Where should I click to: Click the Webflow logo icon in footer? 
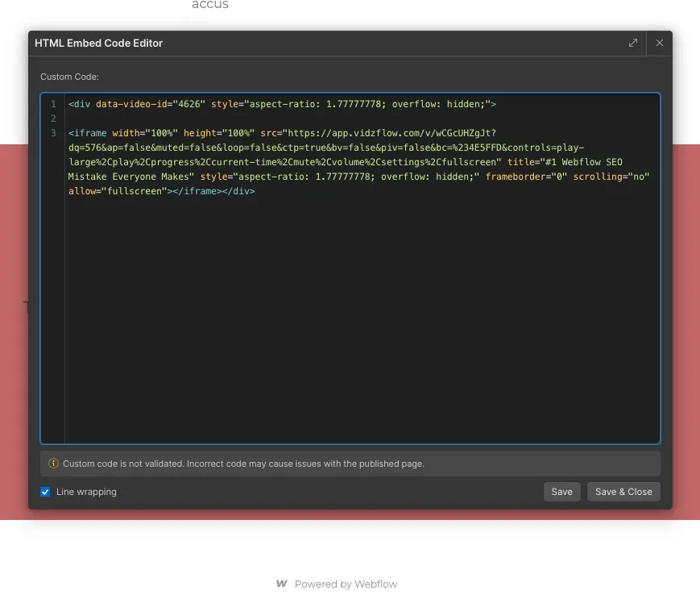pyautogui.click(x=282, y=584)
